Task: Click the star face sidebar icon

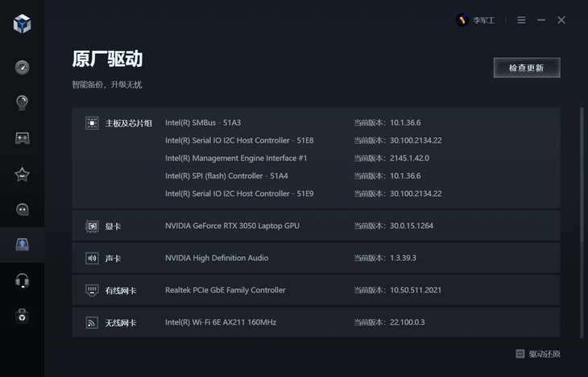Action: (x=22, y=174)
